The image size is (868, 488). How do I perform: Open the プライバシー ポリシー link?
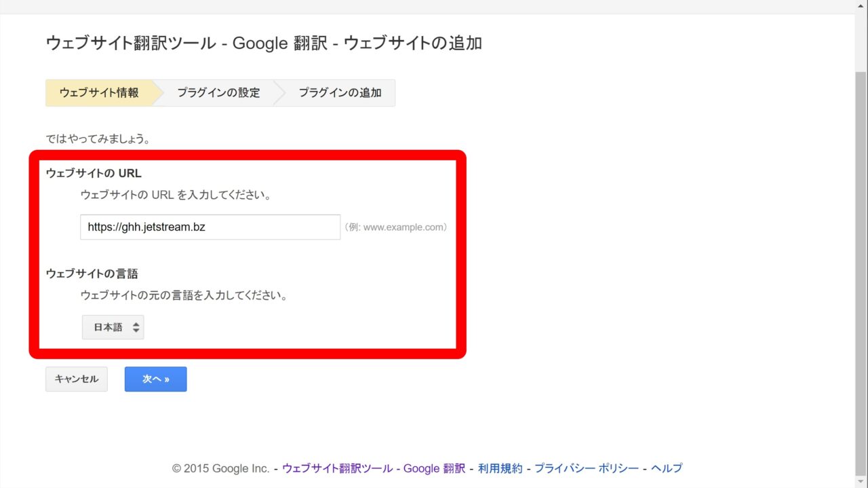[586, 468]
